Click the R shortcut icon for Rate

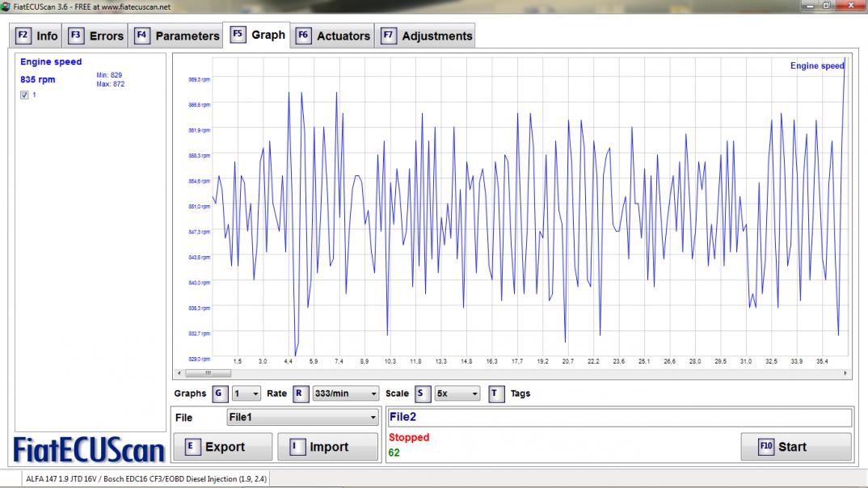[x=300, y=393]
